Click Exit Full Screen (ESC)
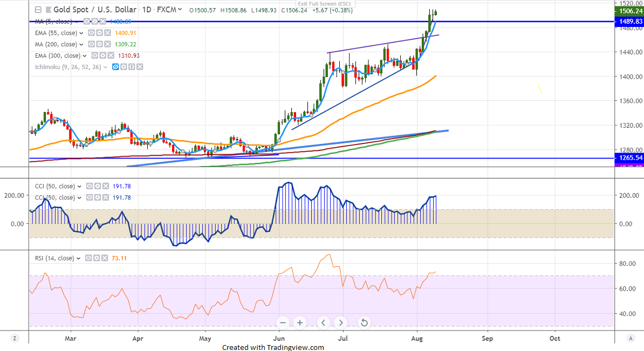 (325, 4)
